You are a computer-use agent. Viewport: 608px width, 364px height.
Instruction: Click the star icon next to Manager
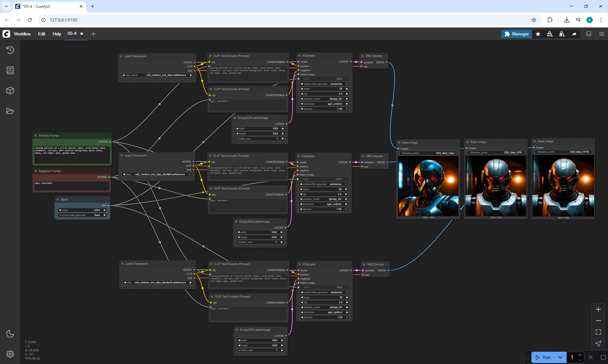pyautogui.click(x=538, y=34)
